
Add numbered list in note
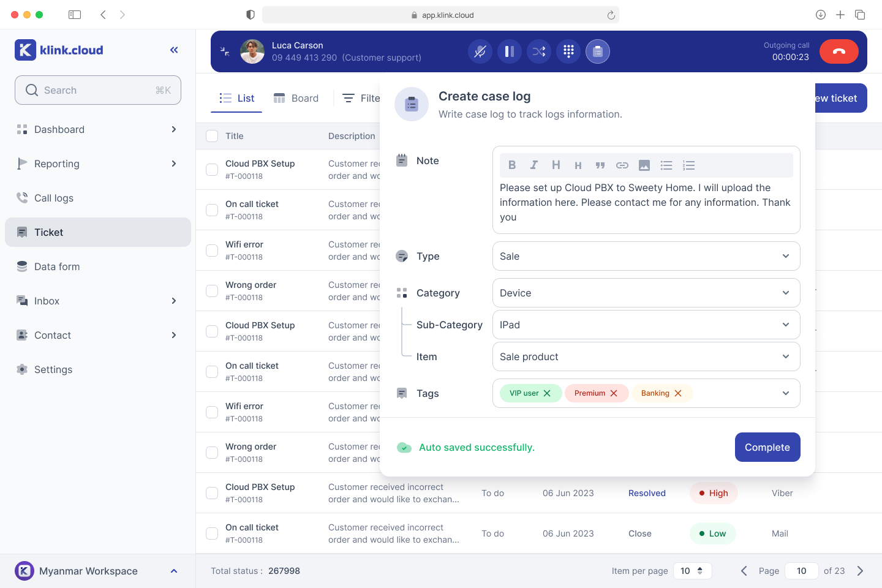tap(688, 165)
